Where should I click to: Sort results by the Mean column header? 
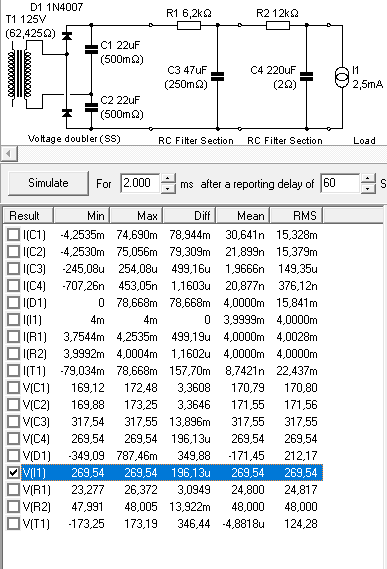(x=243, y=216)
